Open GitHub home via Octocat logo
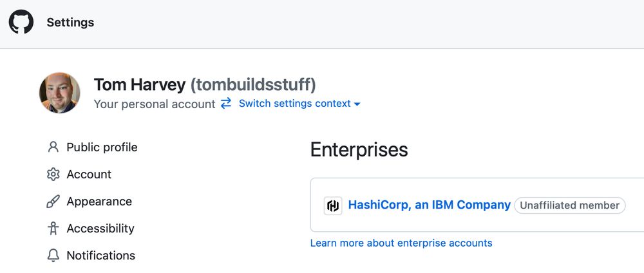Image resolution: width=644 pixels, height=273 pixels. [x=21, y=22]
